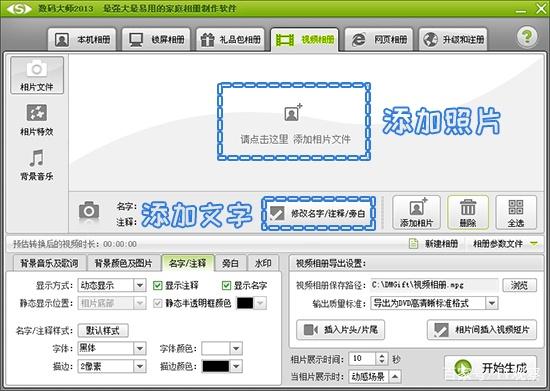Click the 视频相册保存路径 field
This screenshot has width=550, height=391.
(x=434, y=285)
